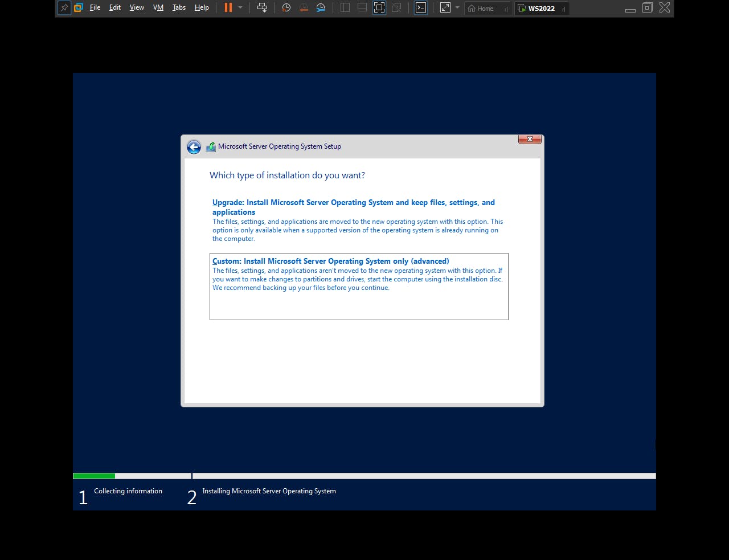Image resolution: width=729 pixels, height=560 pixels.
Task: Expand the stretch display dropdown arrow
Action: [457, 8]
